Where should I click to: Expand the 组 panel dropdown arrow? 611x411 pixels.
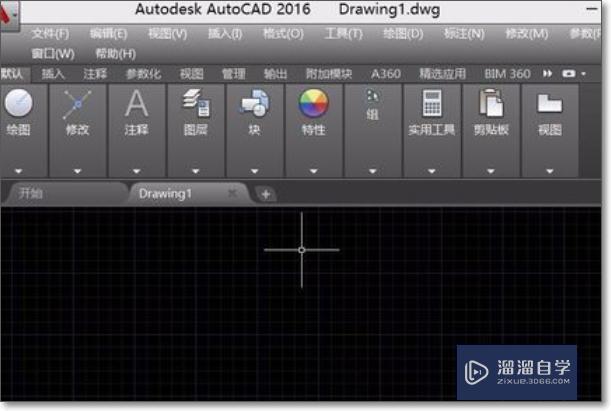pos(373,171)
